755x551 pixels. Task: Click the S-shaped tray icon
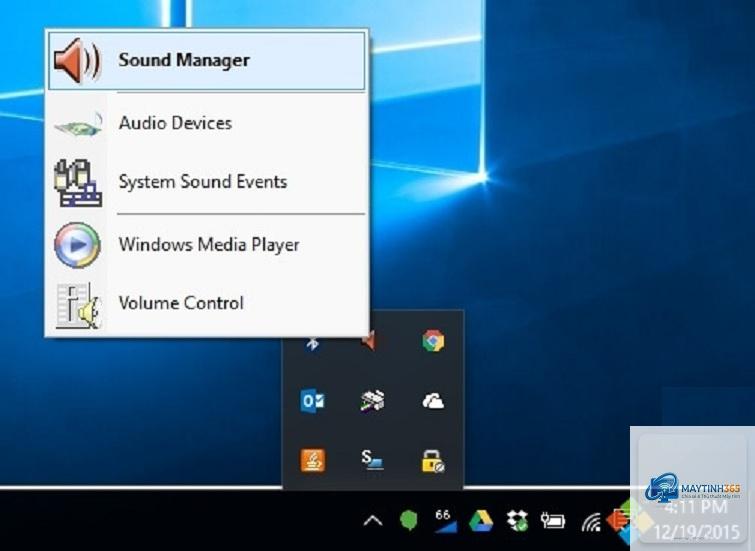click(x=372, y=460)
